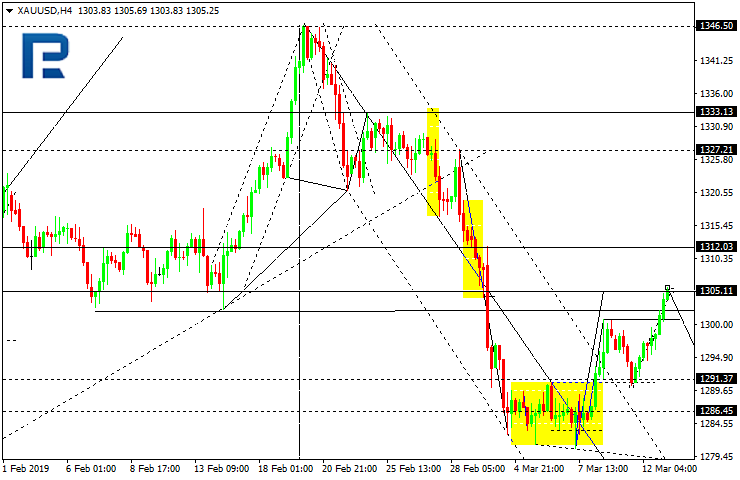The height and width of the screenshot is (480, 740).
Task: Click the 13 Feb 09:00 time label
Action: [221, 469]
